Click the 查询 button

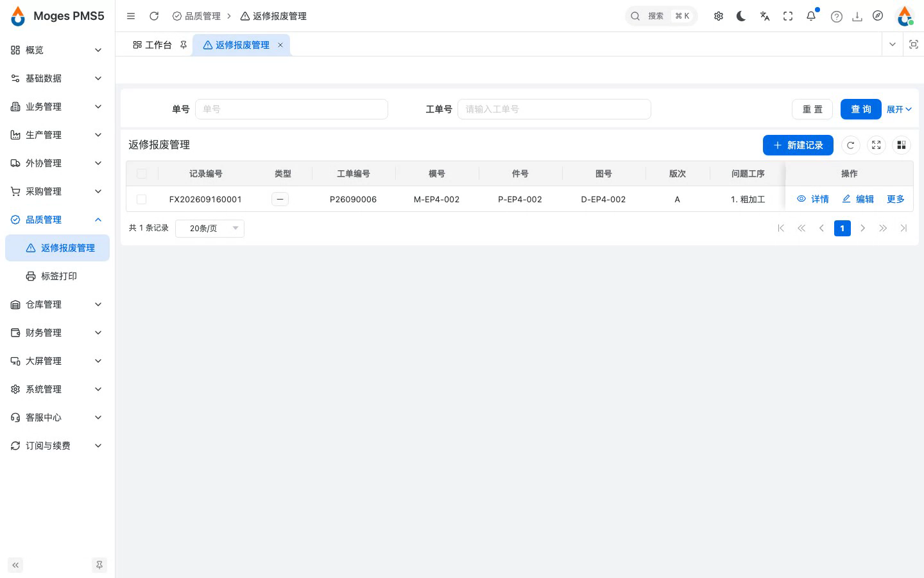click(861, 109)
